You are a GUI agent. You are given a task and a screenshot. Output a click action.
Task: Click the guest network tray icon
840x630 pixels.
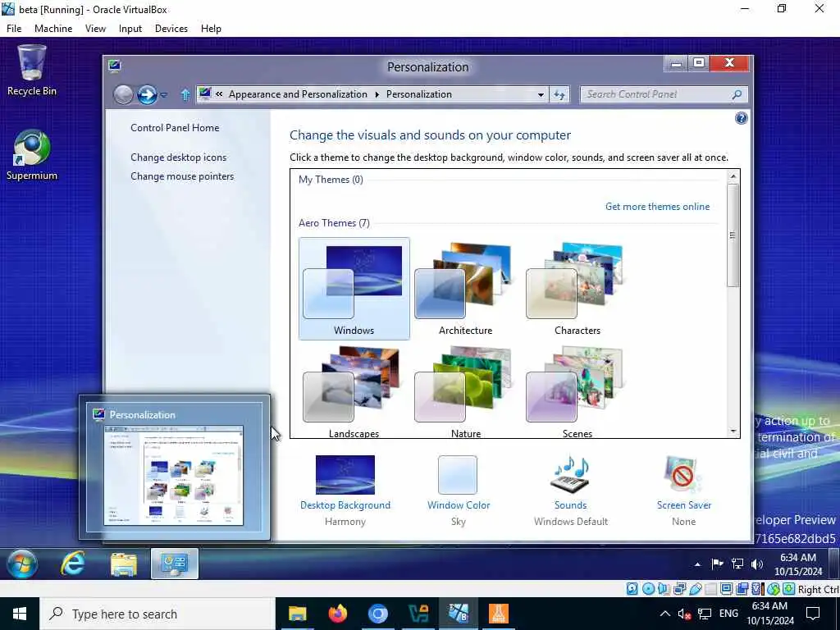[737, 564]
